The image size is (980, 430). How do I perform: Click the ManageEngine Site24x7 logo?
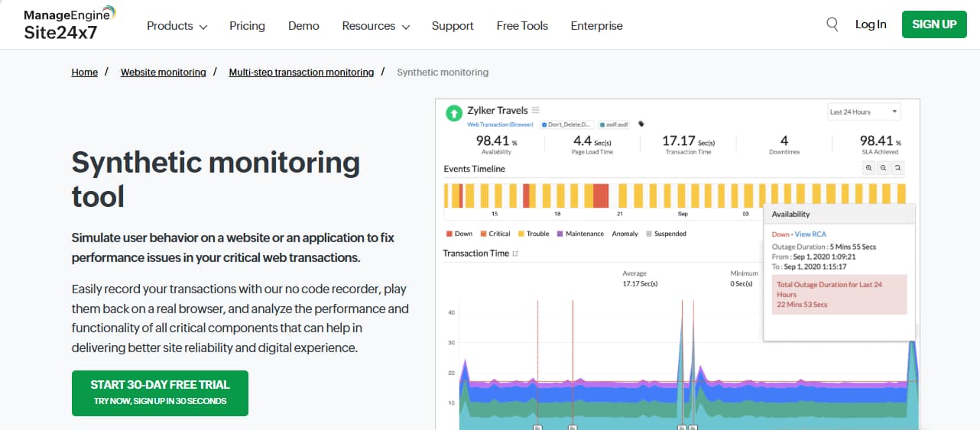click(x=70, y=24)
